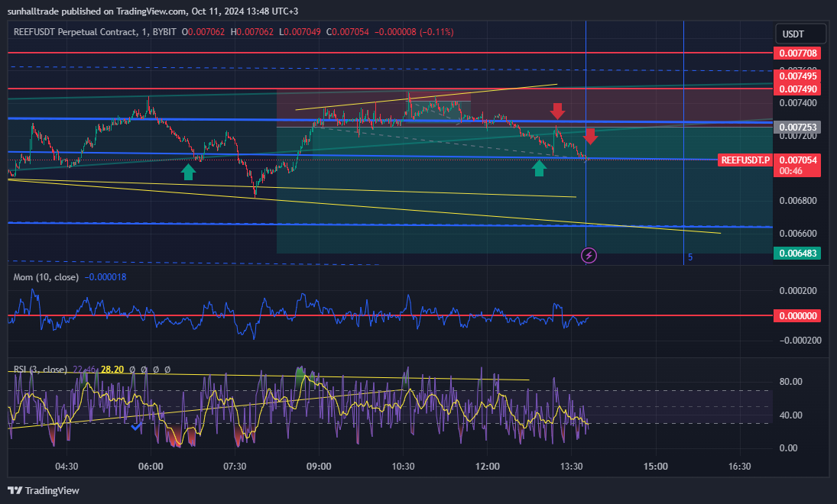The width and height of the screenshot is (837, 504).
Task: Click the 0.007708 red price label
Action: coord(797,53)
